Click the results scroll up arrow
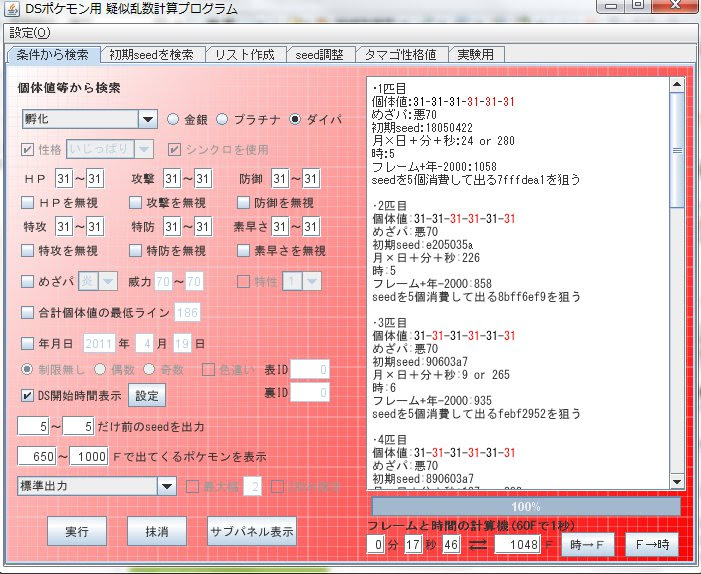 coord(677,84)
